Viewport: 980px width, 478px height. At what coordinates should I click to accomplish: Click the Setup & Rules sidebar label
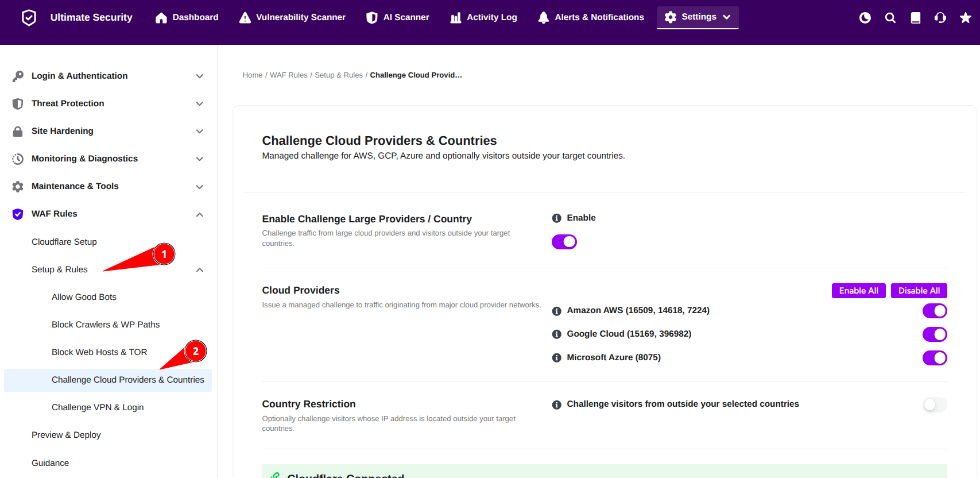coord(60,269)
